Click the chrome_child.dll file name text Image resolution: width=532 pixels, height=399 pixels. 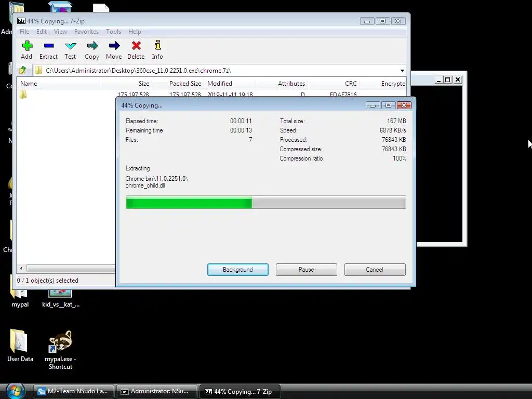click(x=145, y=185)
